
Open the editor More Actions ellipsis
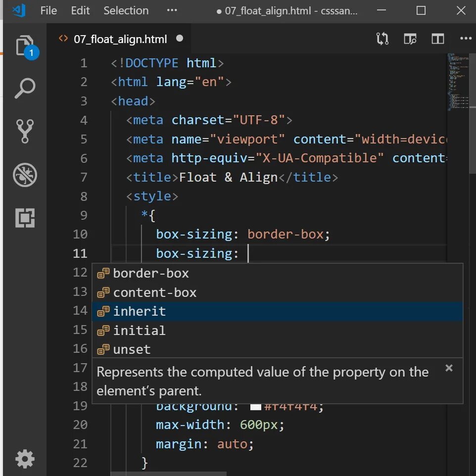coord(466,38)
